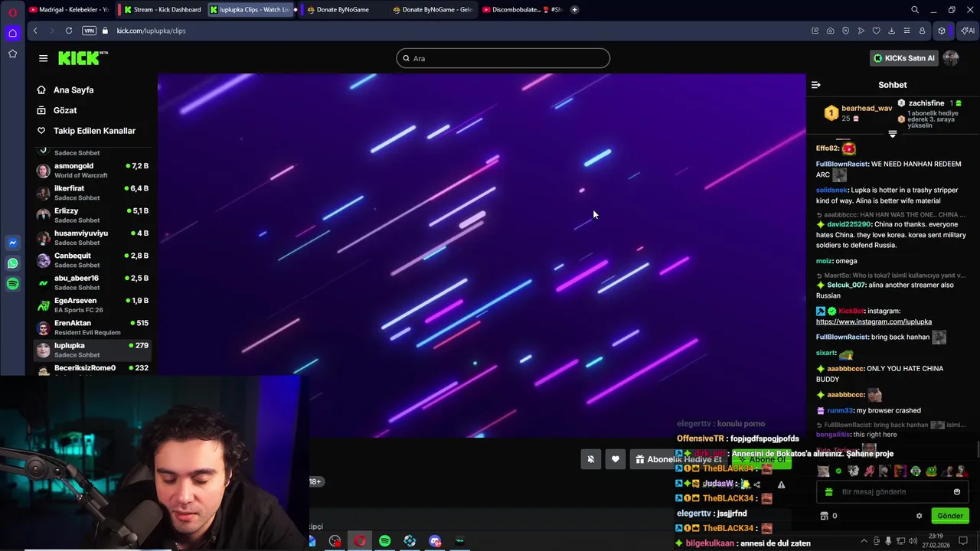980x551 pixels.
Task: Click the Ara search field
Action: 503,58
